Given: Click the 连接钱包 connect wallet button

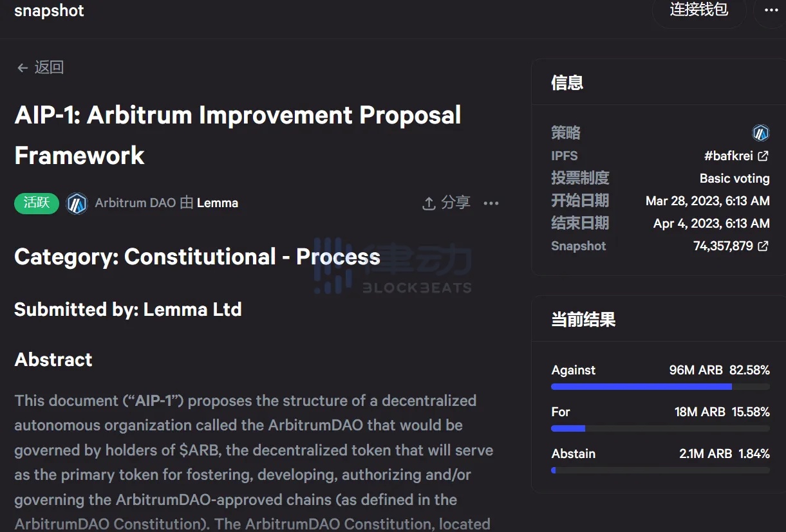Looking at the screenshot, I should coord(699,10).
